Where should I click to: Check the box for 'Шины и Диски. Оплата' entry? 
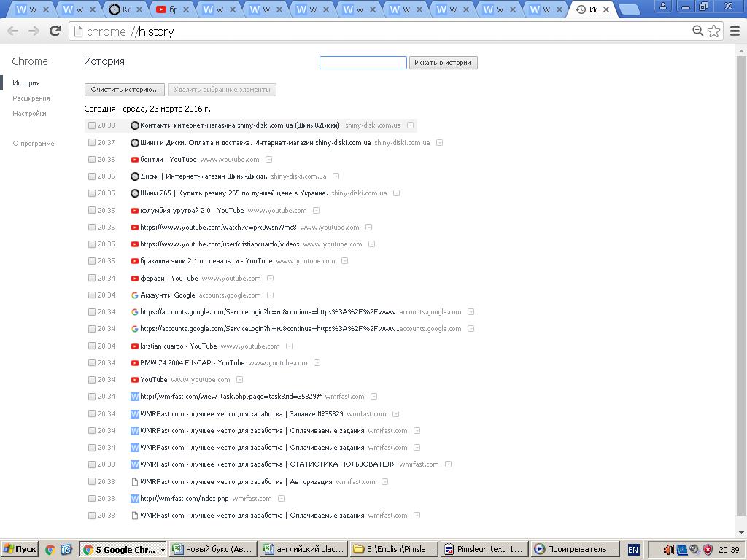(x=92, y=142)
